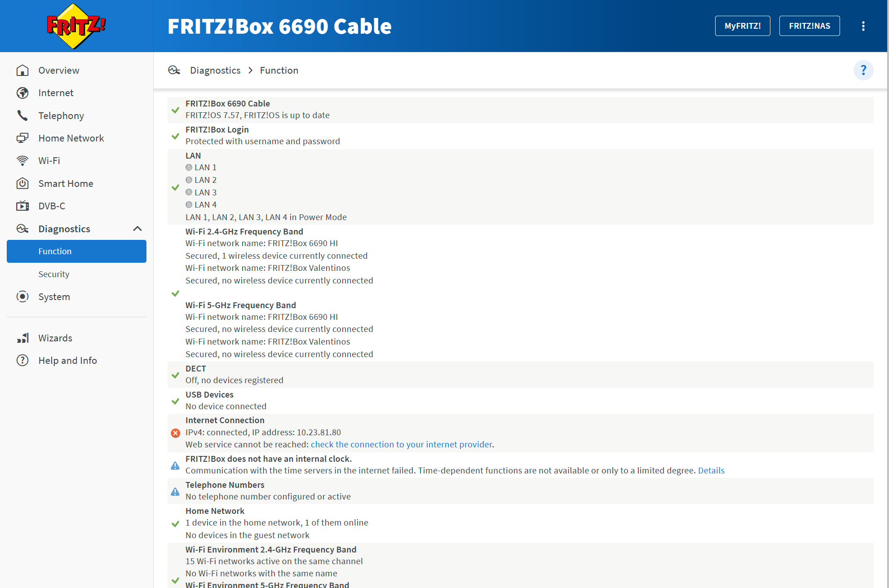Viewport: 889px width, 588px height.
Task: Click warning triangle beside Telephone Numbers
Action: (x=175, y=491)
